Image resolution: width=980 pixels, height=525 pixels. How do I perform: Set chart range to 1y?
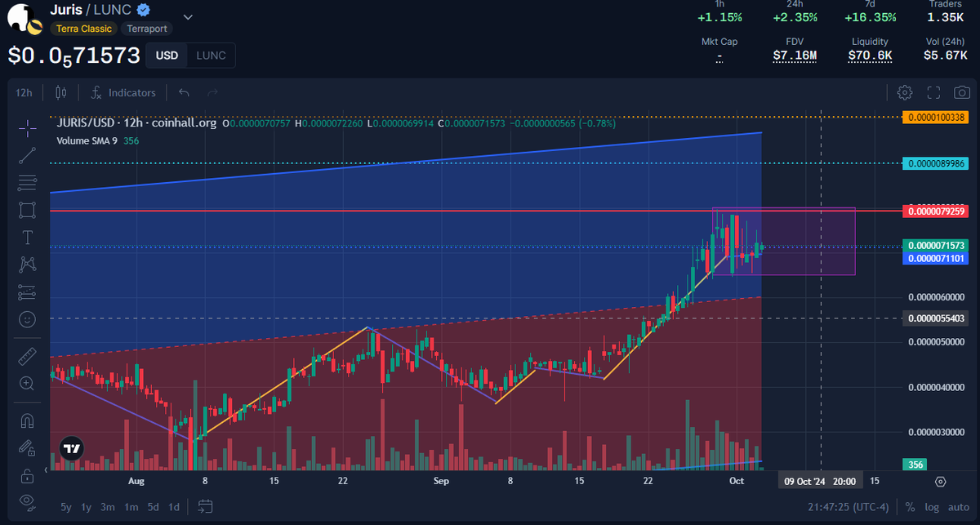pyautogui.click(x=87, y=506)
